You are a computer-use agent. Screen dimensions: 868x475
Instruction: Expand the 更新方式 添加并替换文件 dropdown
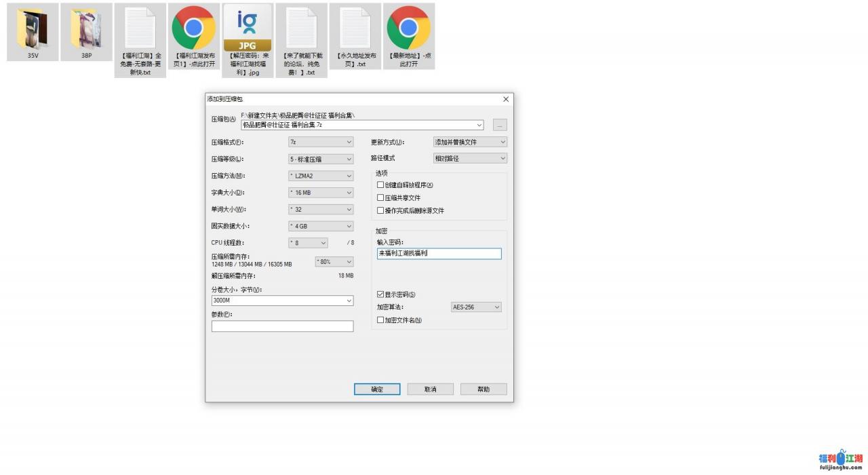click(470, 142)
